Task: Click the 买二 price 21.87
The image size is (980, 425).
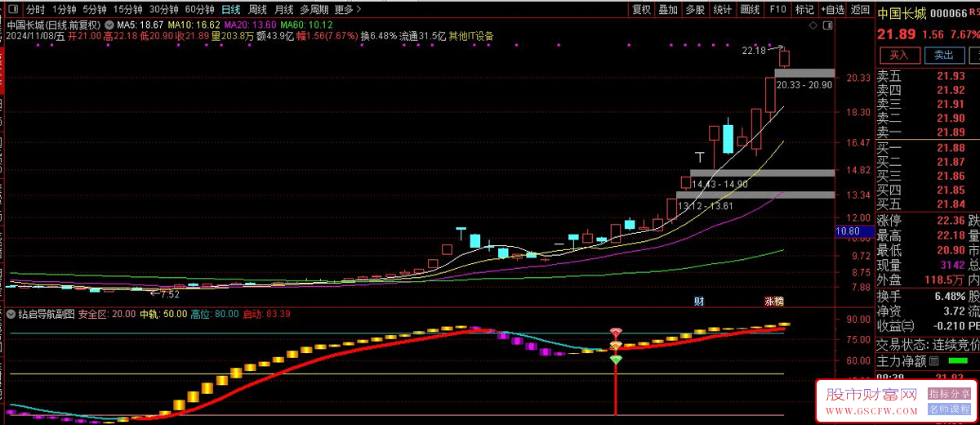Action: (x=951, y=162)
